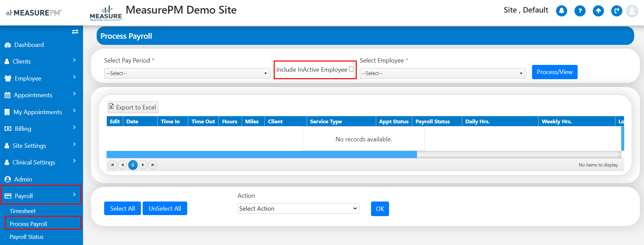Click the Dashboard gauge icon
This screenshot has width=644, height=245.
point(7,45)
